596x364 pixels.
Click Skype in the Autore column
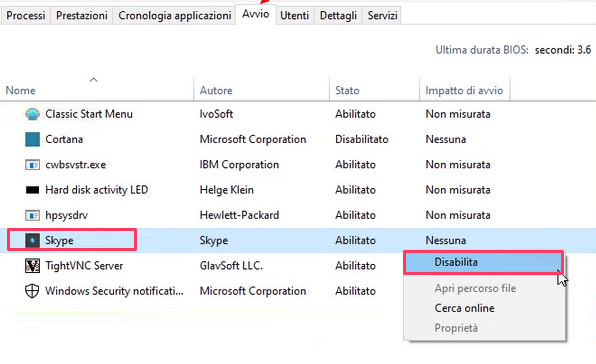(x=214, y=240)
